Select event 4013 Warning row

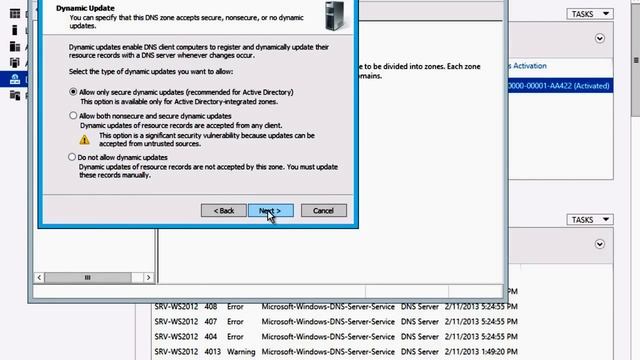point(336,352)
